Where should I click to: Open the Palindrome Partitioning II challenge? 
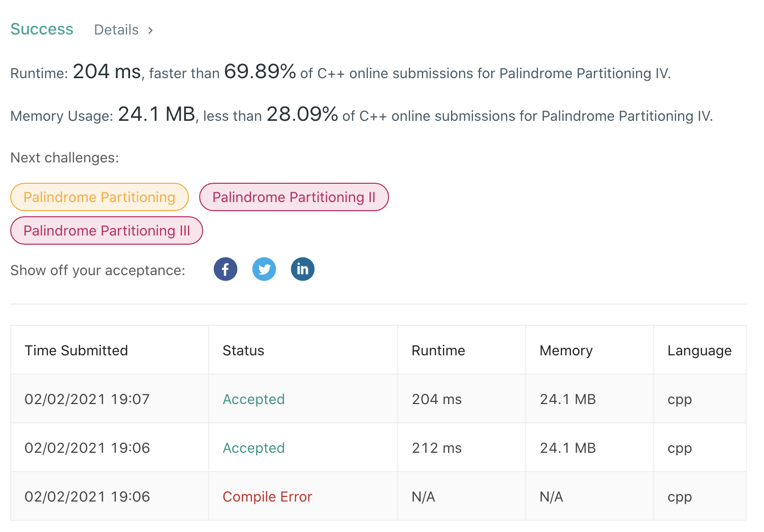[x=294, y=197]
